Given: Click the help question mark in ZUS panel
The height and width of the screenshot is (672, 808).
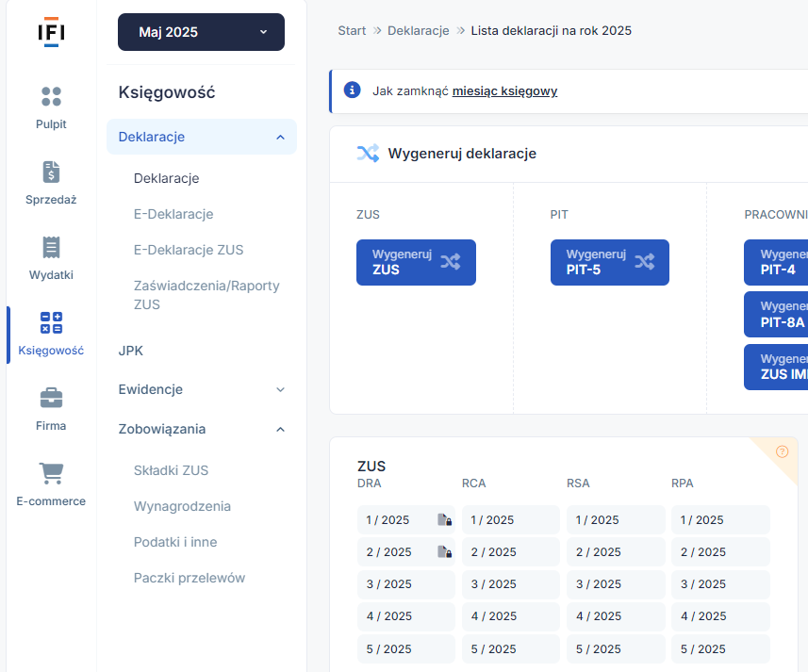Looking at the screenshot, I should click(x=782, y=451).
